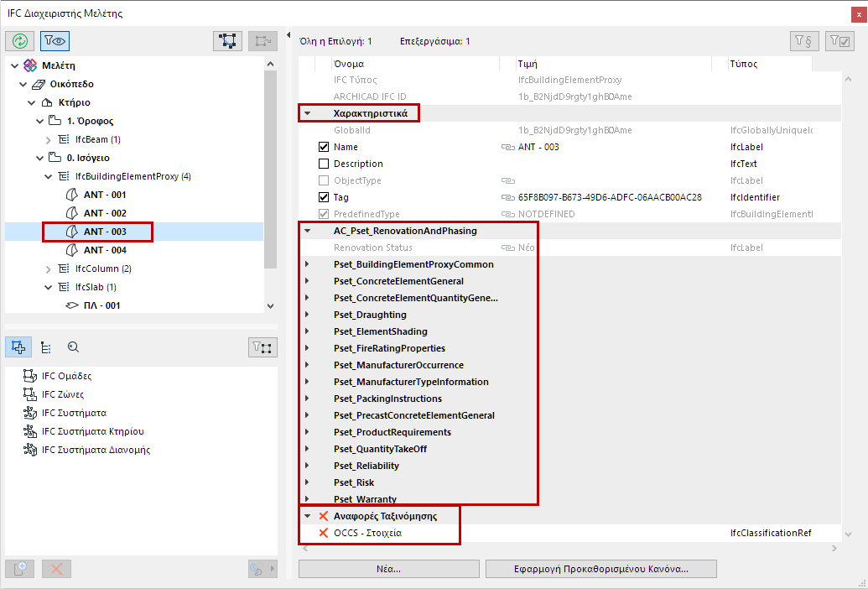Expand Pset_FireRatingProperties group
The width and height of the screenshot is (868, 589).
(307, 348)
